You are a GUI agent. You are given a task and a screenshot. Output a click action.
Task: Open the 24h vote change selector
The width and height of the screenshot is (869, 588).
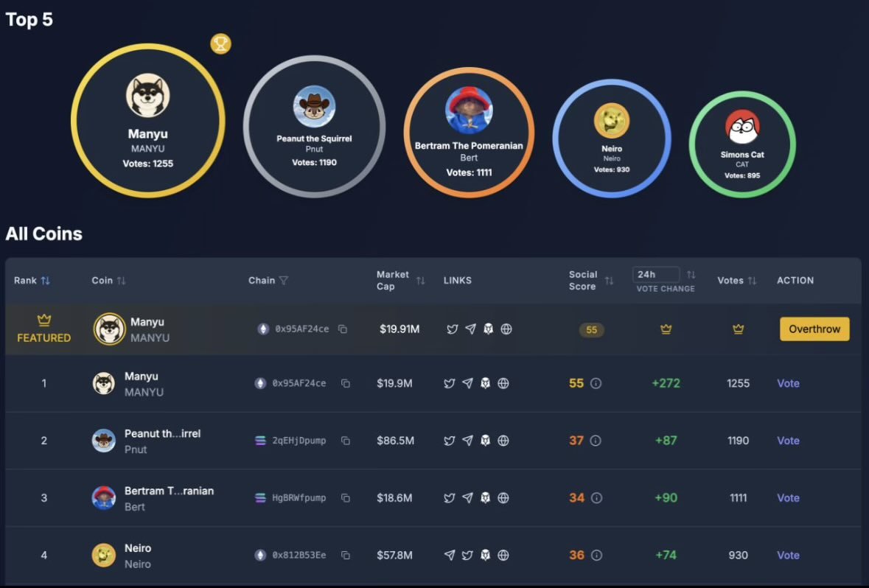click(655, 273)
